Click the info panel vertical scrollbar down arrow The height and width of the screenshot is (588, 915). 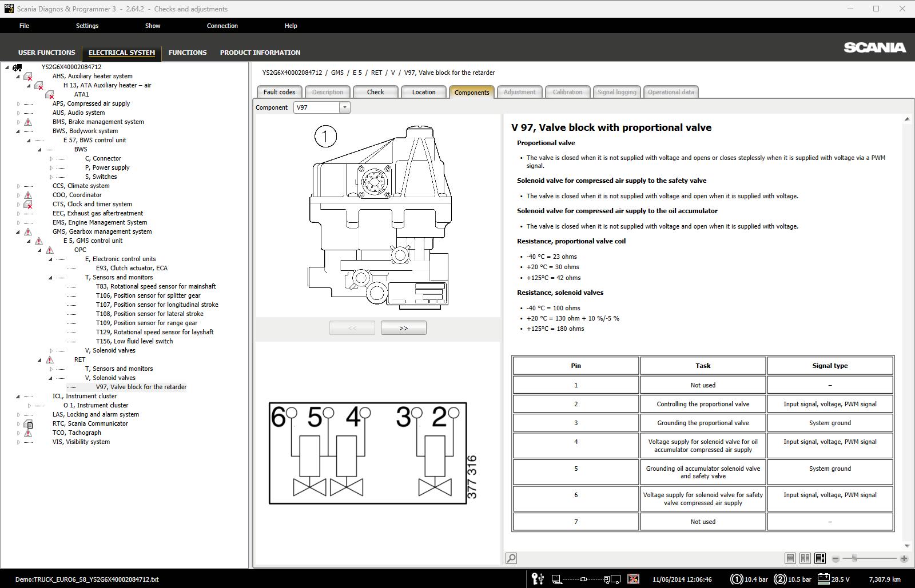(x=907, y=546)
